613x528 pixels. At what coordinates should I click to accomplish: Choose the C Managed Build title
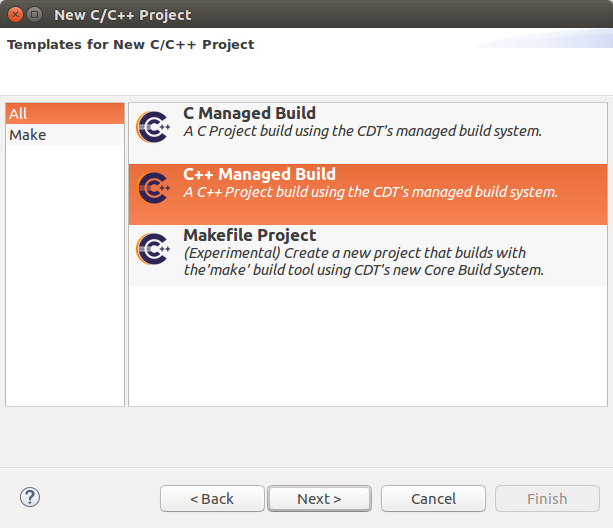(249, 114)
